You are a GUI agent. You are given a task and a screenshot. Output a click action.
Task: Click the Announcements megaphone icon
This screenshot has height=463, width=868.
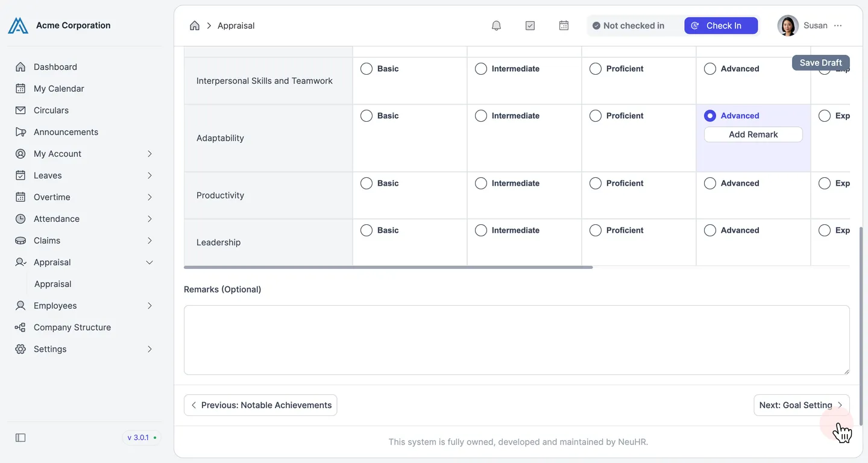[x=20, y=132]
